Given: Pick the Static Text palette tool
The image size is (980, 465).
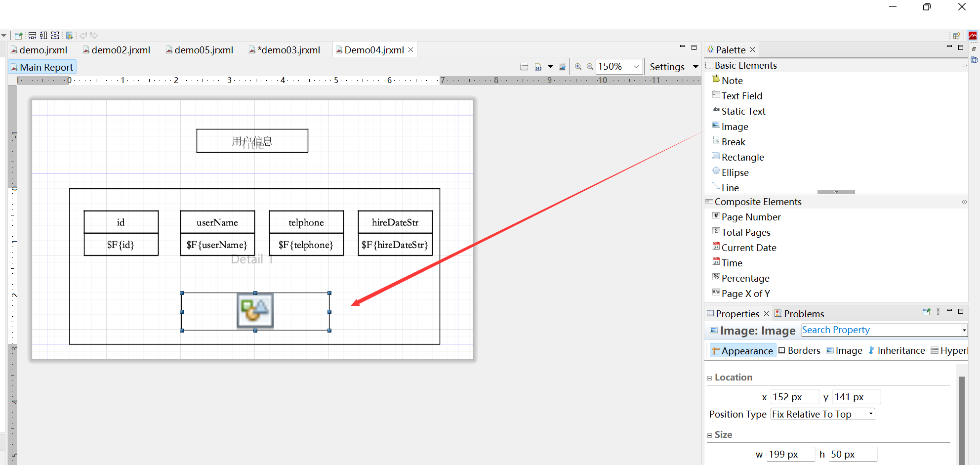Looking at the screenshot, I should [743, 111].
